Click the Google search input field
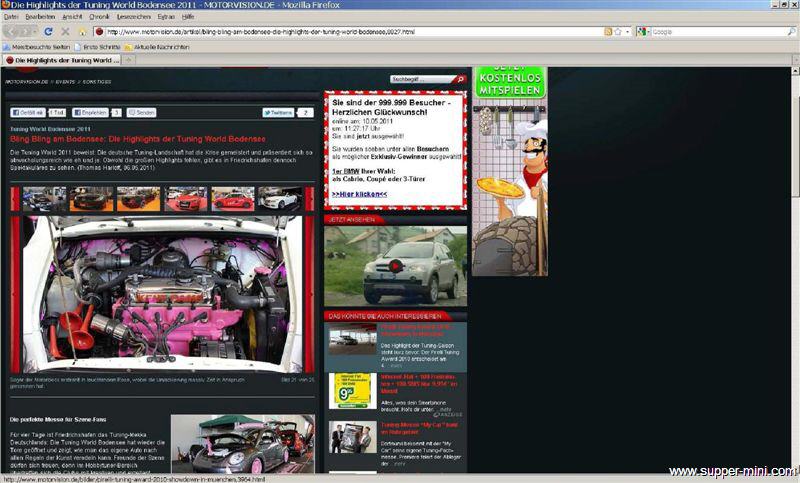Viewport: 800px width, 483px height. (x=718, y=32)
